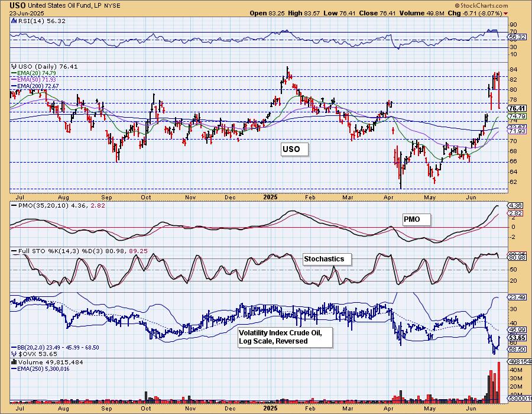
Task: Click the 'Open 83.25' value in the header
Action: [267, 13]
